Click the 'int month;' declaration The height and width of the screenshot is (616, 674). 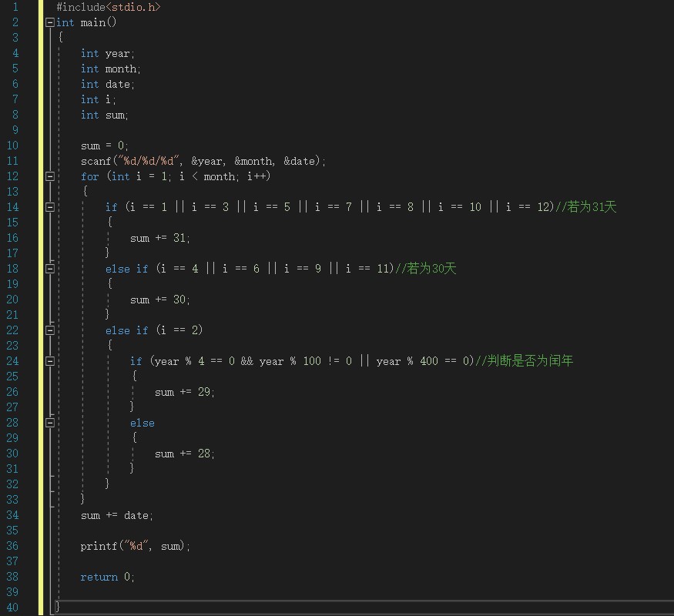point(110,69)
